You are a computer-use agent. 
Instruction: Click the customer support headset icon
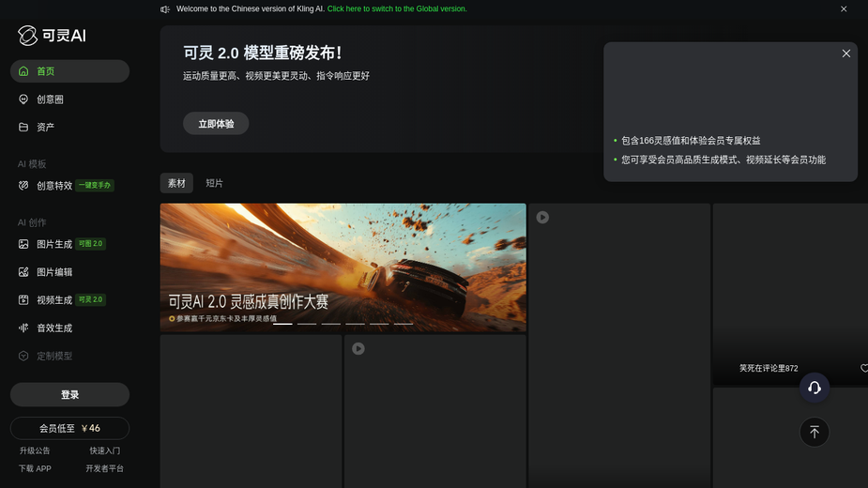click(814, 388)
